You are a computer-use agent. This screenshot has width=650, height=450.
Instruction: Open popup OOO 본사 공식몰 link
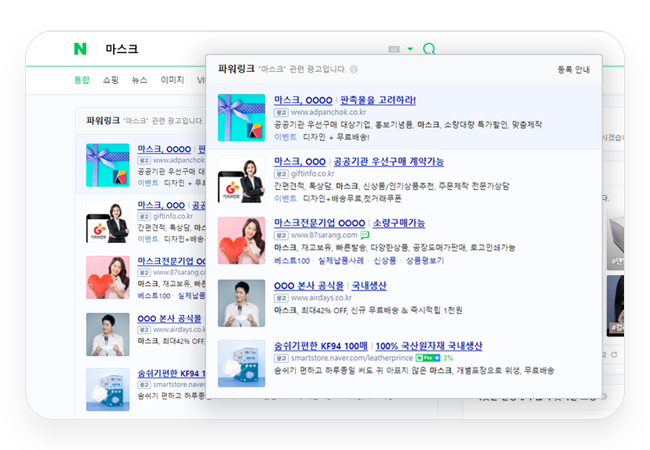click(309, 286)
